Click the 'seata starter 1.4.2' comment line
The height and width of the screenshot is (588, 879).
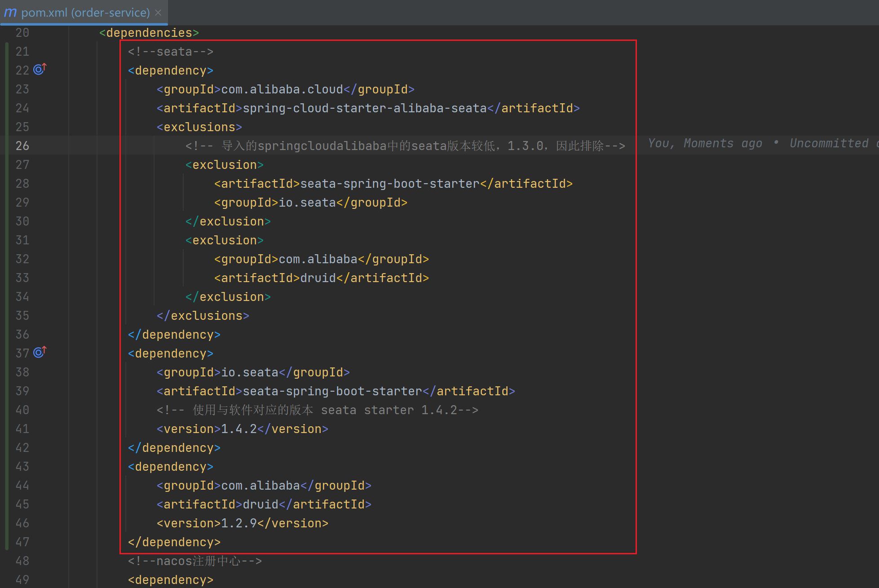(x=318, y=410)
